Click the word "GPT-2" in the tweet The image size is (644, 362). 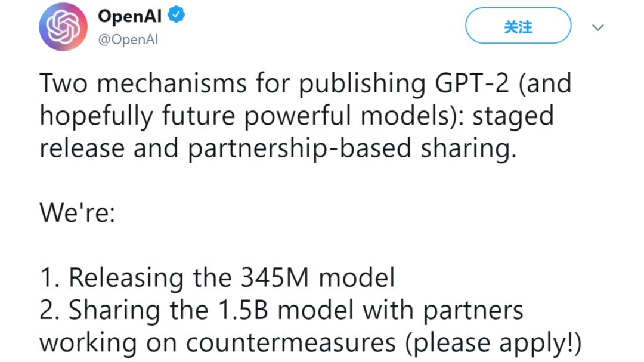467,84
